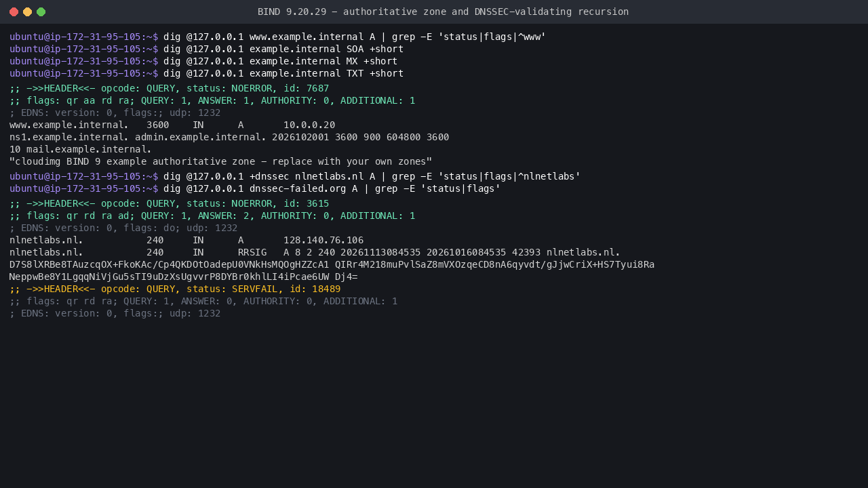Select the signature line starting 'NeppwBe8Y1'
Viewport: 868px width, 488px height.
pos(184,277)
